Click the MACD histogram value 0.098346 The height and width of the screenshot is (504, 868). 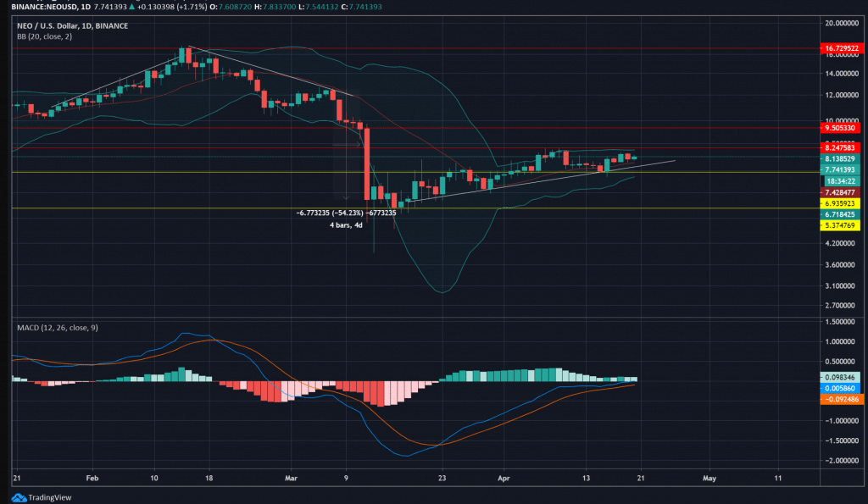[840, 377]
